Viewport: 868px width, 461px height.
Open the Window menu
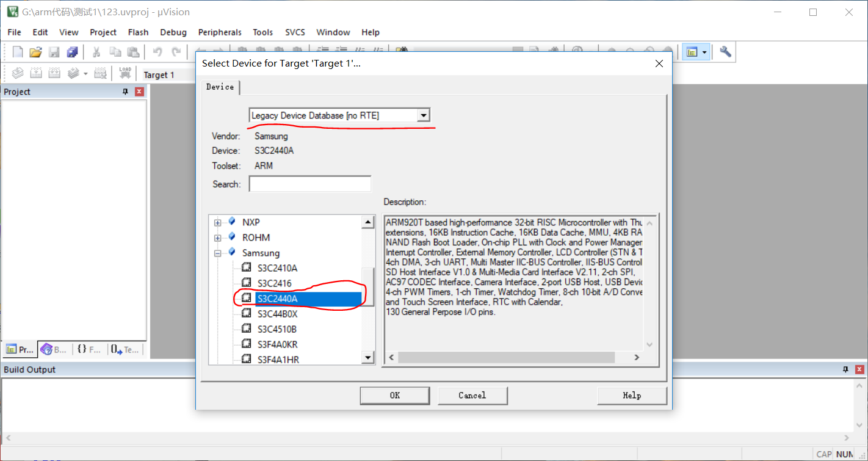pos(333,32)
